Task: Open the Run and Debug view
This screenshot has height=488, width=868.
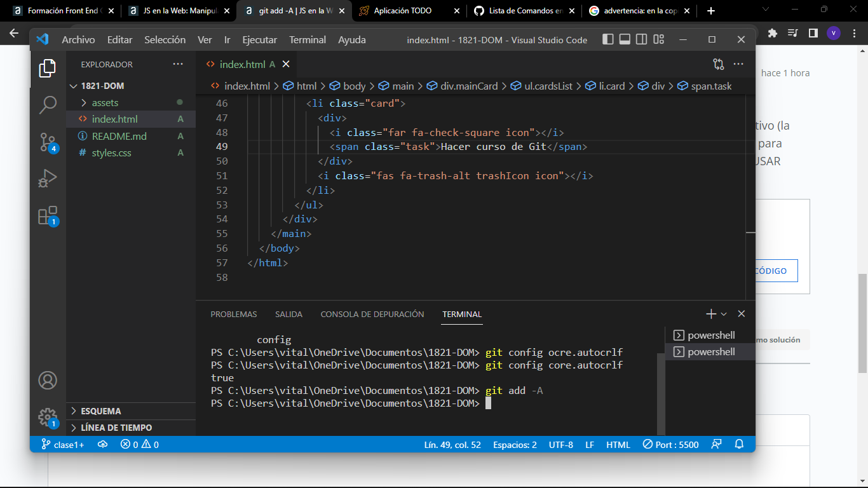Action: [48, 179]
